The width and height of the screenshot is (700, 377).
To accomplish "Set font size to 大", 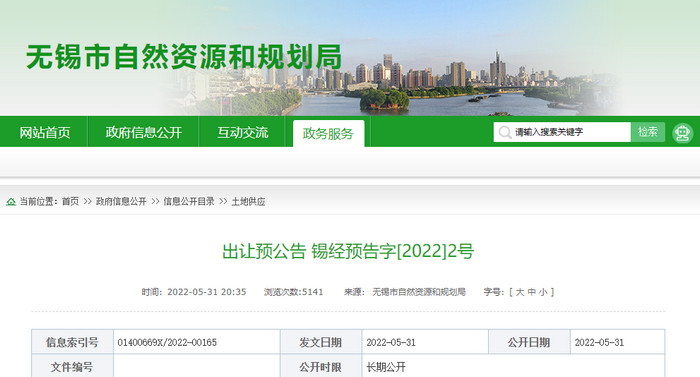I will (x=520, y=292).
